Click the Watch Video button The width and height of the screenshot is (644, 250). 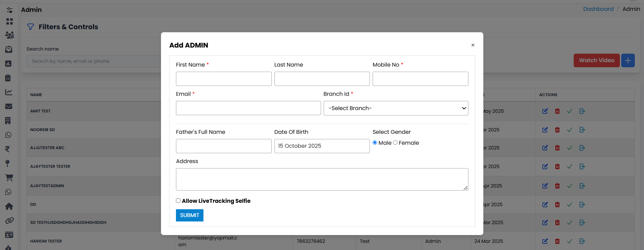596,60
